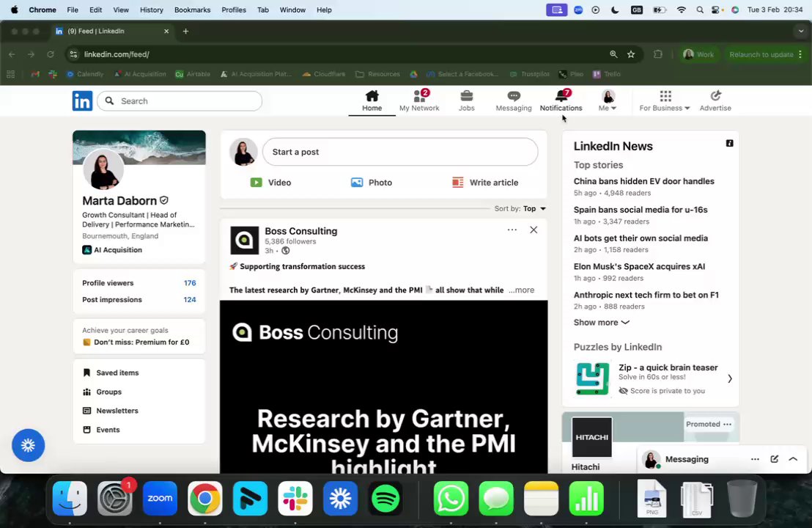Open WhatsApp from the Dock
Screen dimensions: 812x528
451,499
